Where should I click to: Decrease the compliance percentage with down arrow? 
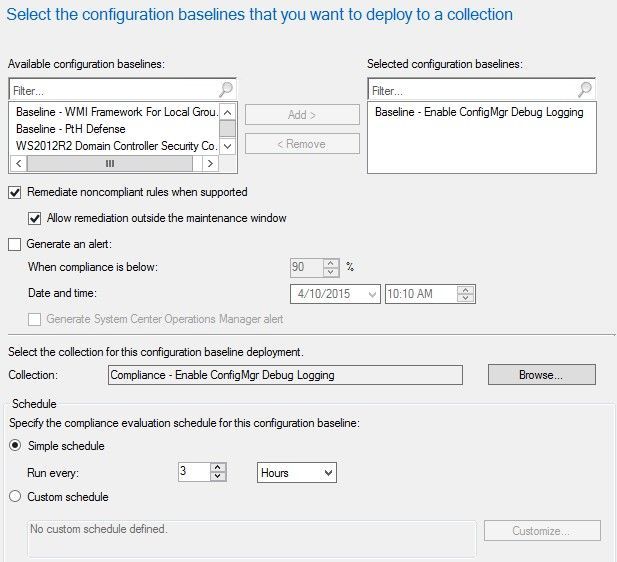[331, 272]
